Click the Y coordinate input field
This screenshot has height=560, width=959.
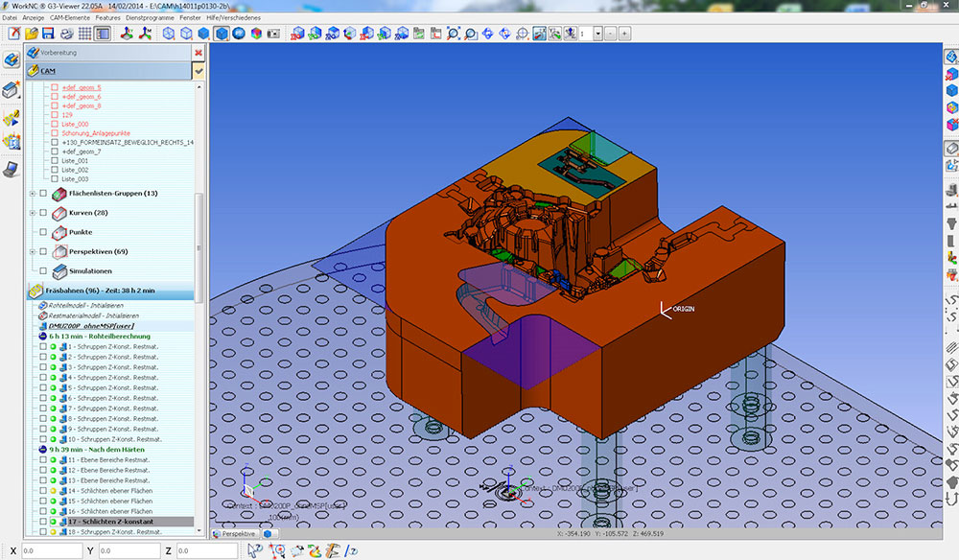(x=129, y=550)
